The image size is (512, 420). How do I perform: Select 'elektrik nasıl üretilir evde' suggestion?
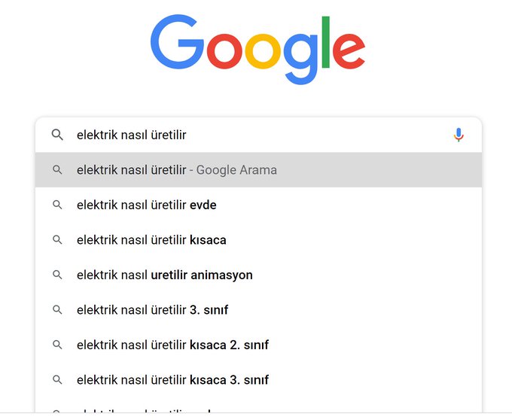(258, 205)
